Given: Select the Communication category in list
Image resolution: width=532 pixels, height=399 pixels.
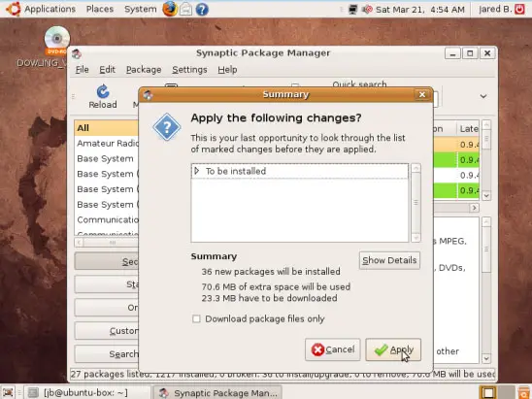Looking at the screenshot, I should 106,219.
